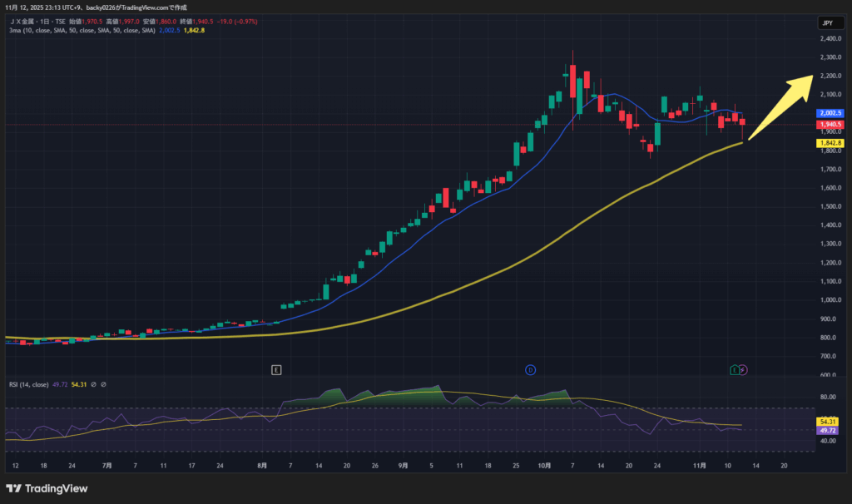Click the TradingView logo

pyautogui.click(x=47, y=488)
